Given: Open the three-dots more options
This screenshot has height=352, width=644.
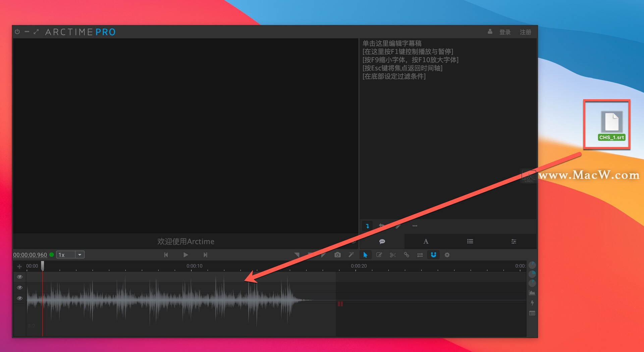Looking at the screenshot, I should pyautogui.click(x=415, y=226).
